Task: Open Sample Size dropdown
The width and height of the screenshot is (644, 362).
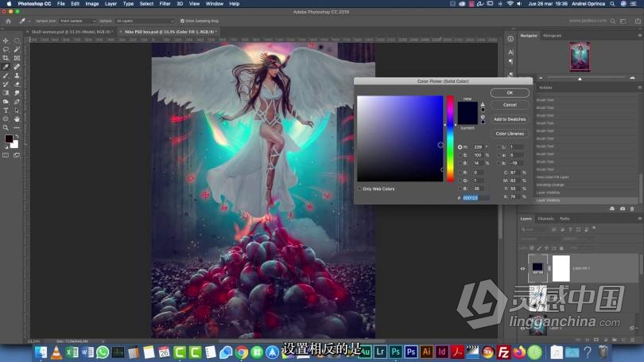Action: coord(78,21)
